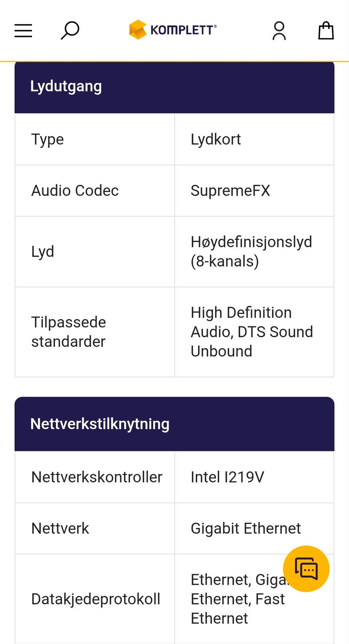Select the Audio Codec row label
This screenshot has height=644, width=349.
75,191
